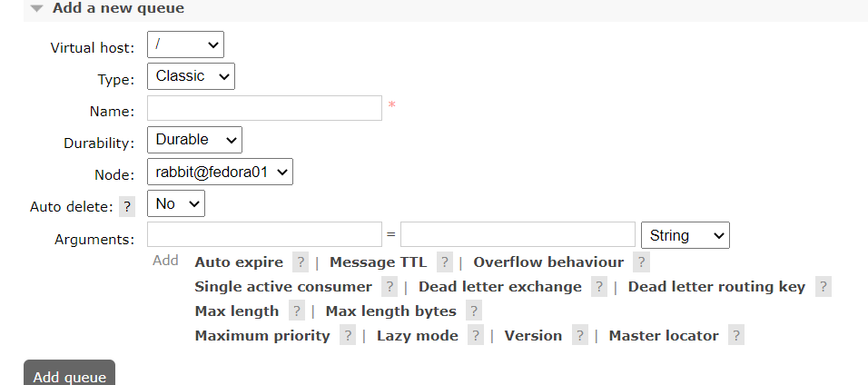Open help for Message TTL
Image resolution: width=868 pixels, height=385 pixels.
[x=444, y=262]
